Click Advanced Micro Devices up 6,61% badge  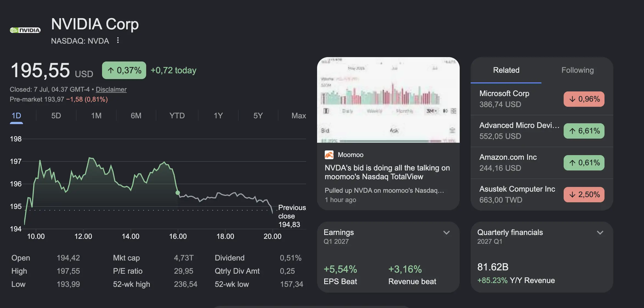[584, 131]
